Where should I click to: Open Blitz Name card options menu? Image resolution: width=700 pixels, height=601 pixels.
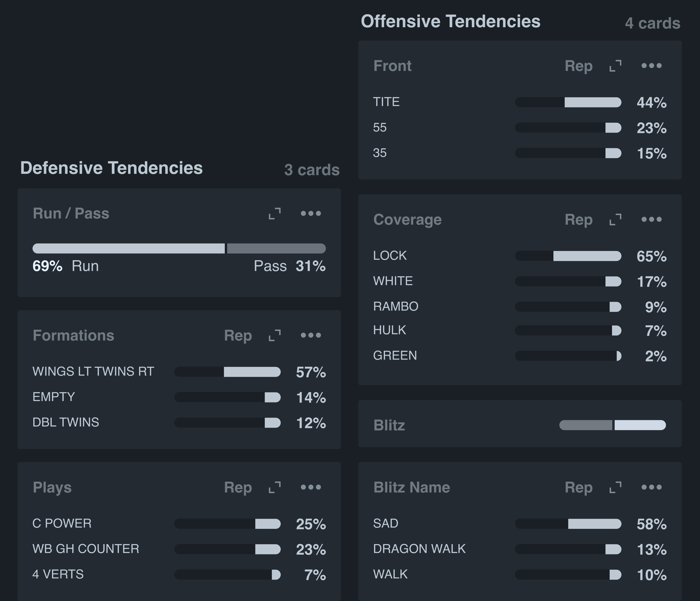tap(651, 487)
